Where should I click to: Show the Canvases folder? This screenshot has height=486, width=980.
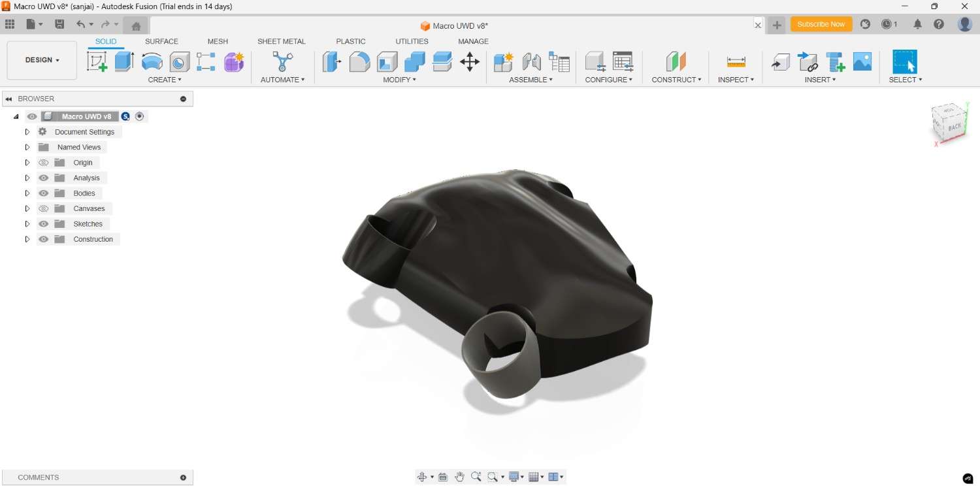[44, 208]
